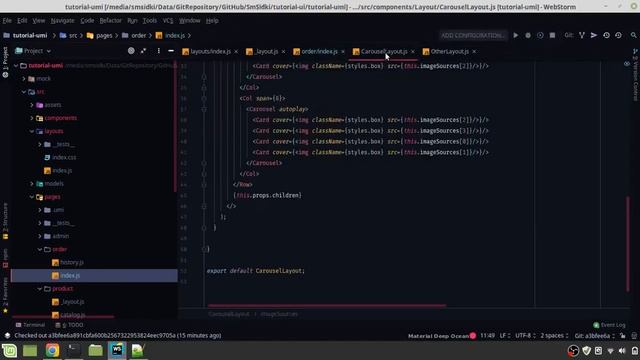640x360 pixels.
Task: Open the Project view dropdown
Action: pyautogui.click(x=33, y=51)
